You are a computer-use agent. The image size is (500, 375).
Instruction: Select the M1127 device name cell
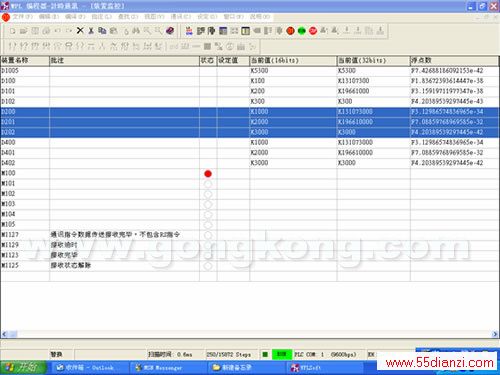pyautogui.click(x=10, y=235)
